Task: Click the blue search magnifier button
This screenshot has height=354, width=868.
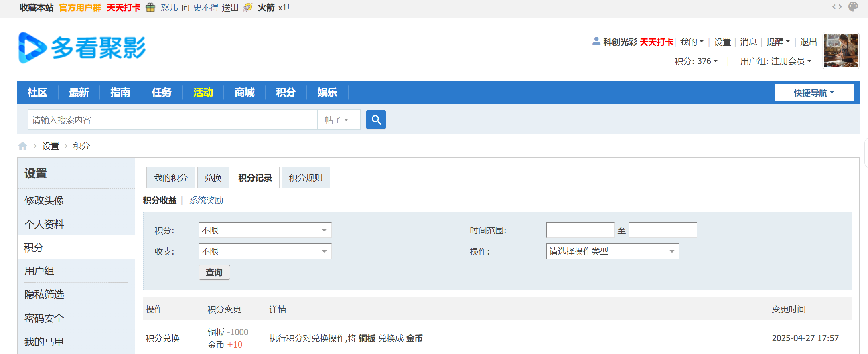Action: pyautogui.click(x=375, y=120)
